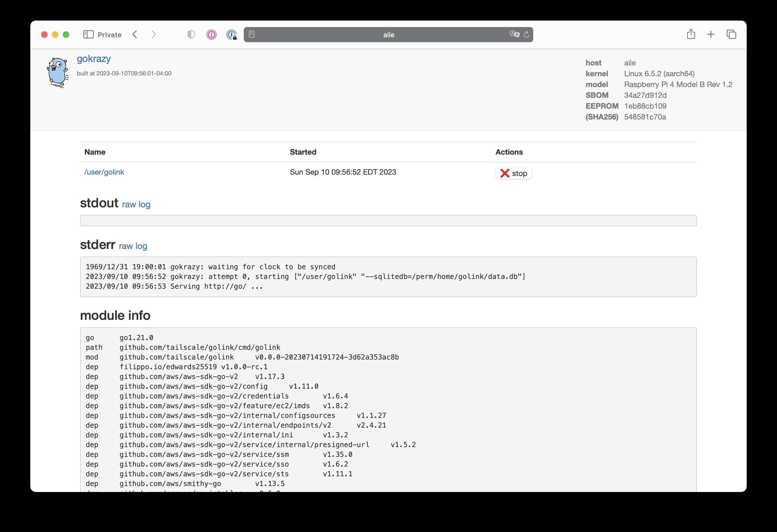This screenshot has height=532, width=777.
Task: Go back to previous page
Action: coord(135,34)
